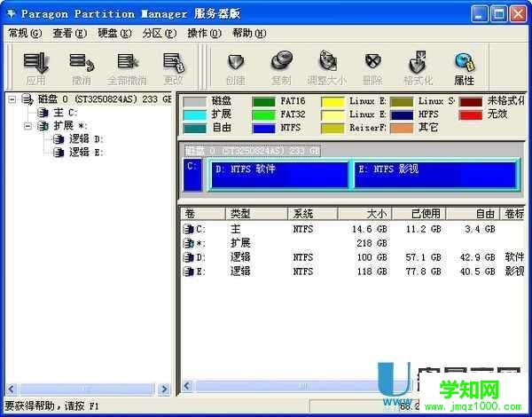Open the 查看(E) menu
This screenshot has height=417, width=532.
69,34
